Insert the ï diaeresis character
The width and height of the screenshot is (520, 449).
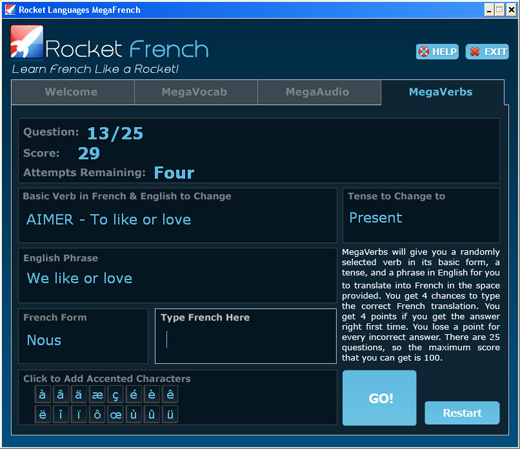coord(79,414)
